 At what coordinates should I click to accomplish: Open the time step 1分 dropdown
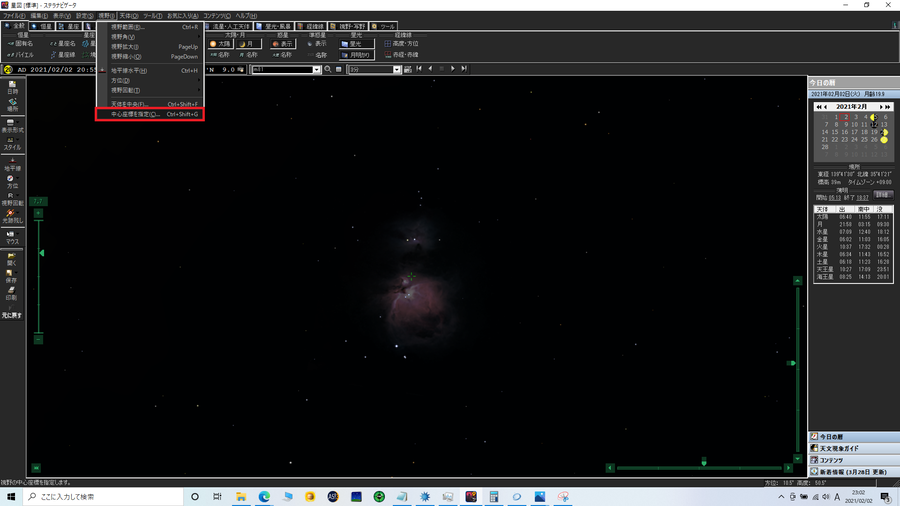pos(397,70)
